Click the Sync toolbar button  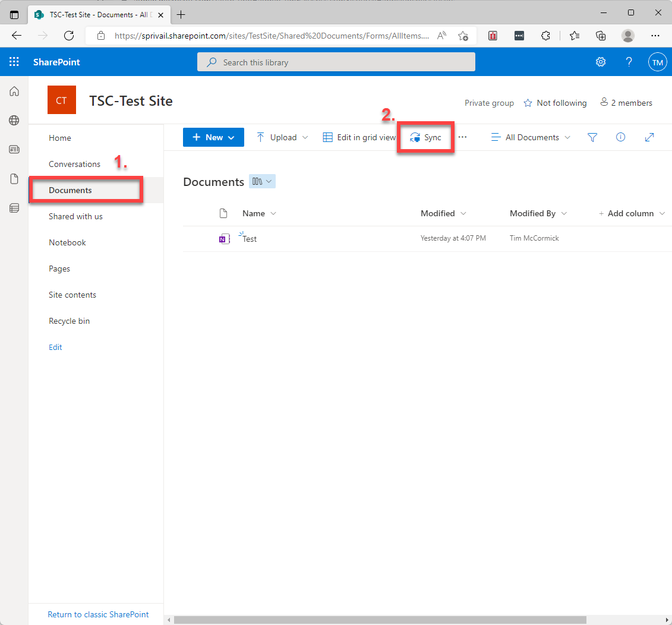point(425,137)
